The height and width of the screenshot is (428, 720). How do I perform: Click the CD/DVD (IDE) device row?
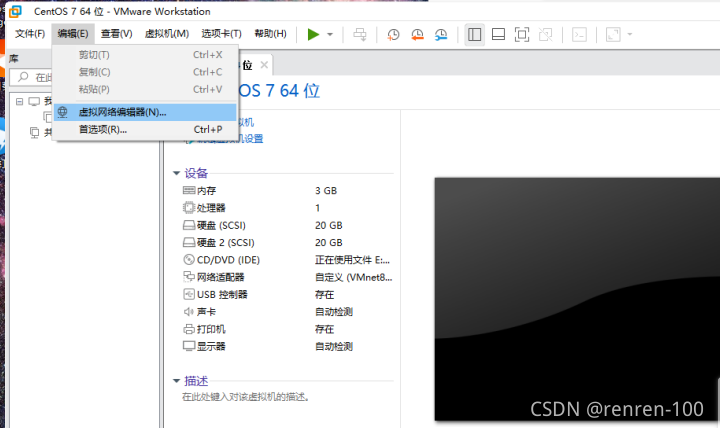(287, 260)
